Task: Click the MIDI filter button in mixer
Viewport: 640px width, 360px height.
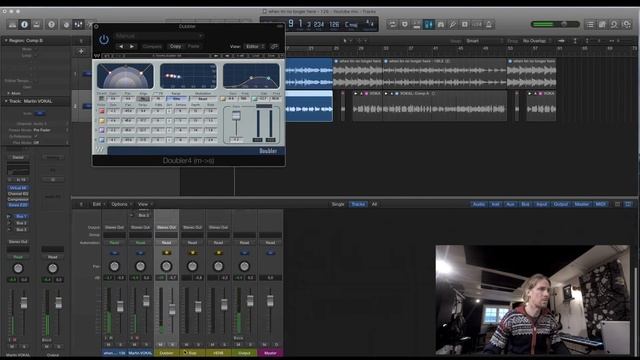Action: pyautogui.click(x=601, y=204)
